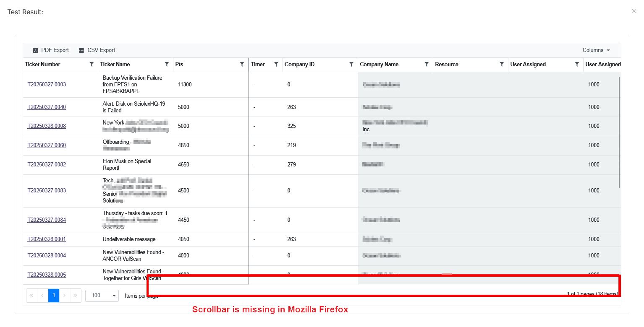Select page 1 in pager
644x327 pixels.
pos(54,296)
